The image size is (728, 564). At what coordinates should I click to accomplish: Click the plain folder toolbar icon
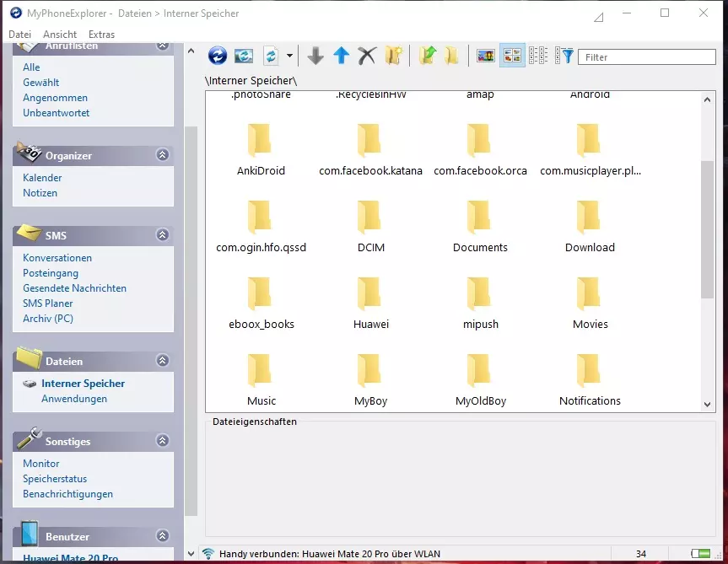tap(452, 56)
